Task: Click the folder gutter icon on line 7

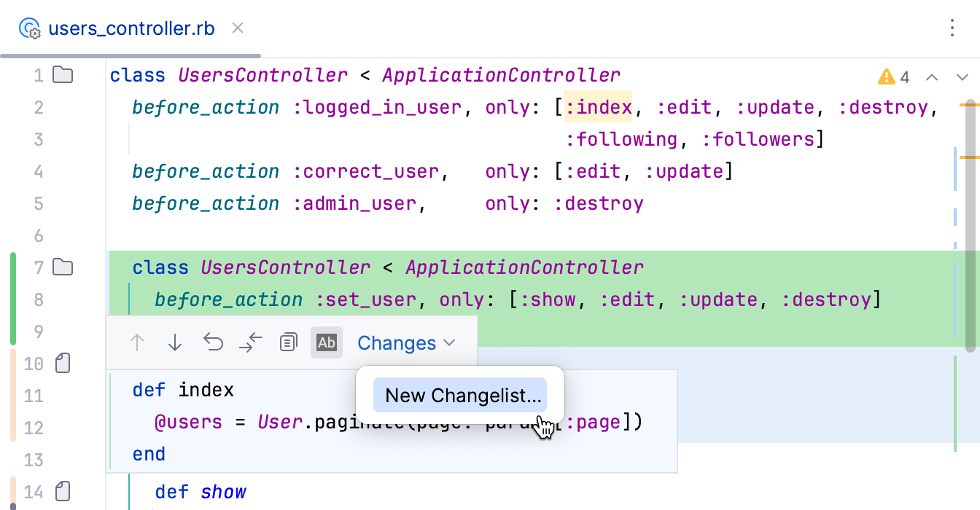Action: [62, 267]
